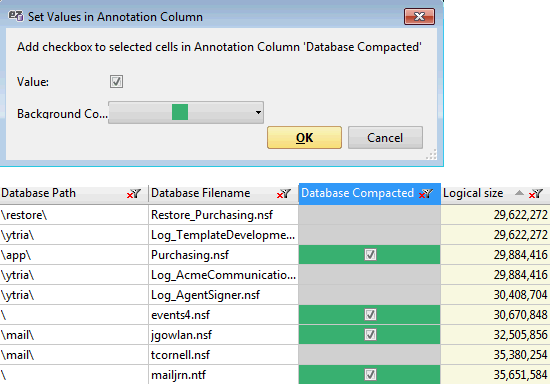This screenshot has width=554, height=387.
Task: Click filter icon in Database Filename header
Action: click(x=284, y=194)
